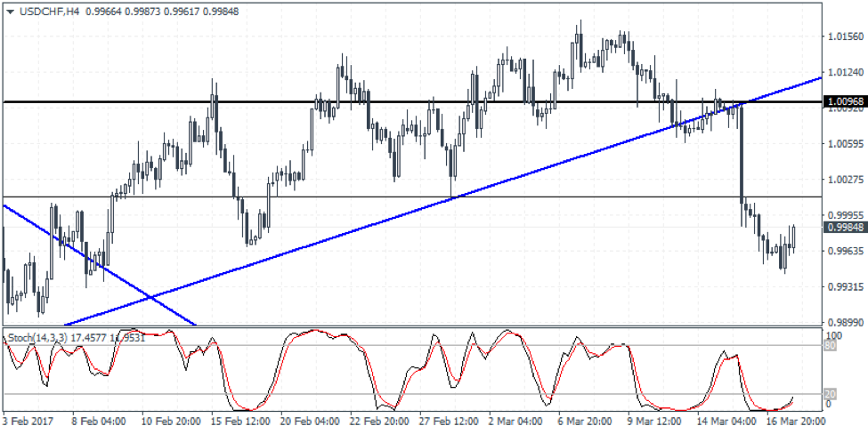Viewport: 868px width, 434px height.
Task: Click the stochastic 80 level label
Action: pyautogui.click(x=831, y=346)
